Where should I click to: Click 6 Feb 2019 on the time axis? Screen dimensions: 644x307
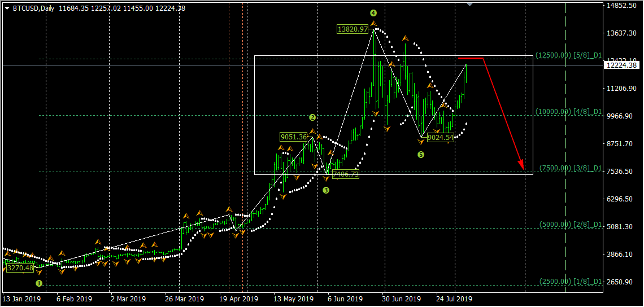coord(75,299)
